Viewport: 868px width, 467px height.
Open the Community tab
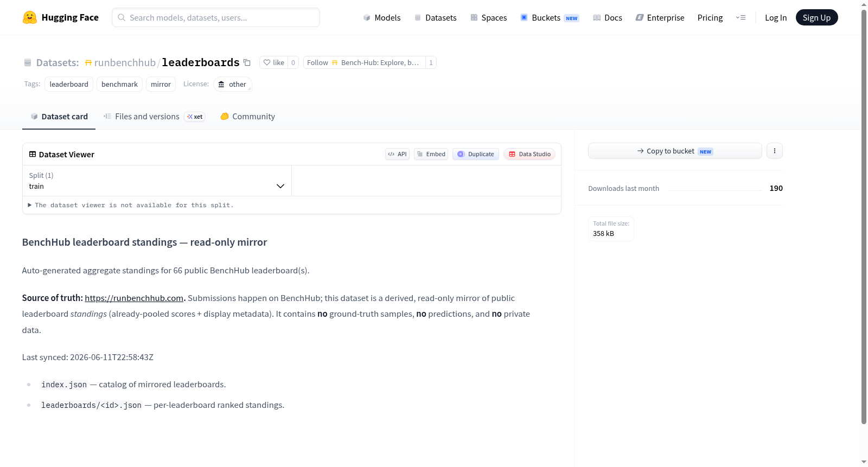[x=247, y=116]
